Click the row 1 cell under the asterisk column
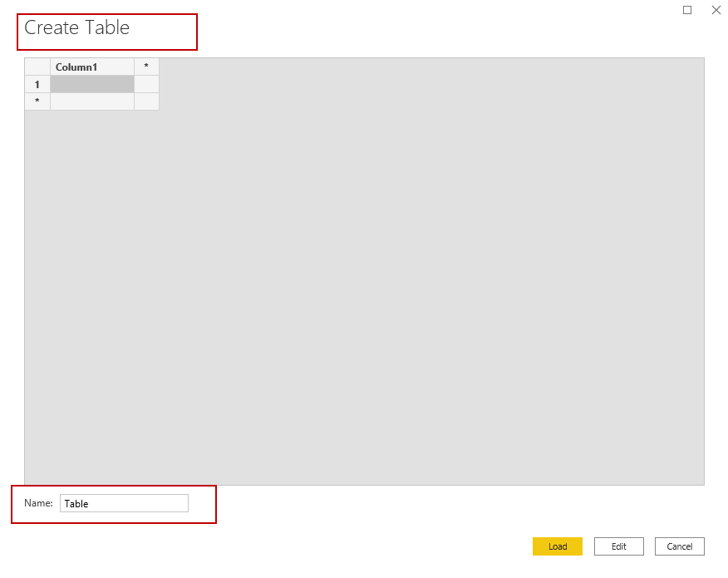Viewport: 728px width, 578px height. pos(146,84)
